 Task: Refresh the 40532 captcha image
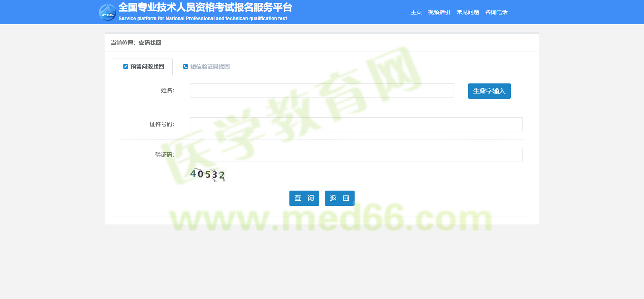pos(208,174)
